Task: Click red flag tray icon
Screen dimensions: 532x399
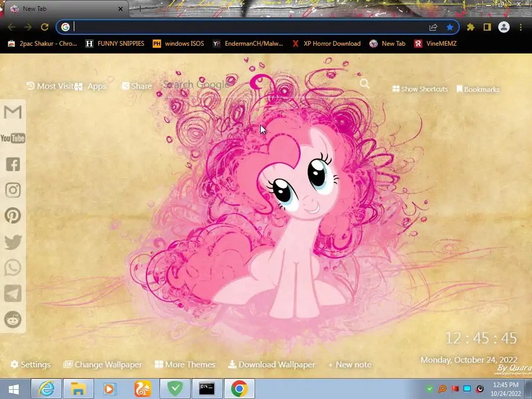Action: coord(455,389)
